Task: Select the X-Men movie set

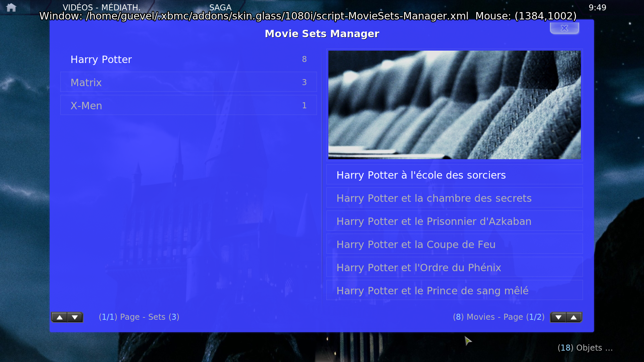Action: (x=189, y=105)
